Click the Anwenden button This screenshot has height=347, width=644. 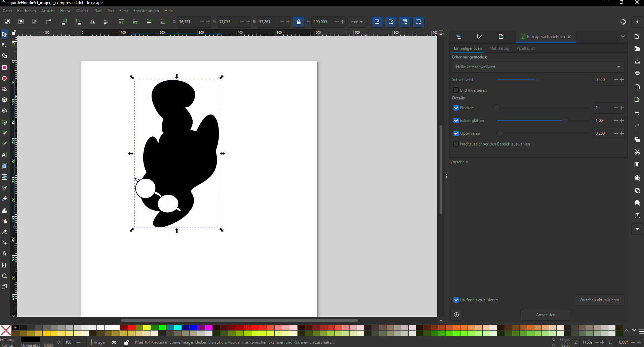tap(546, 315)
